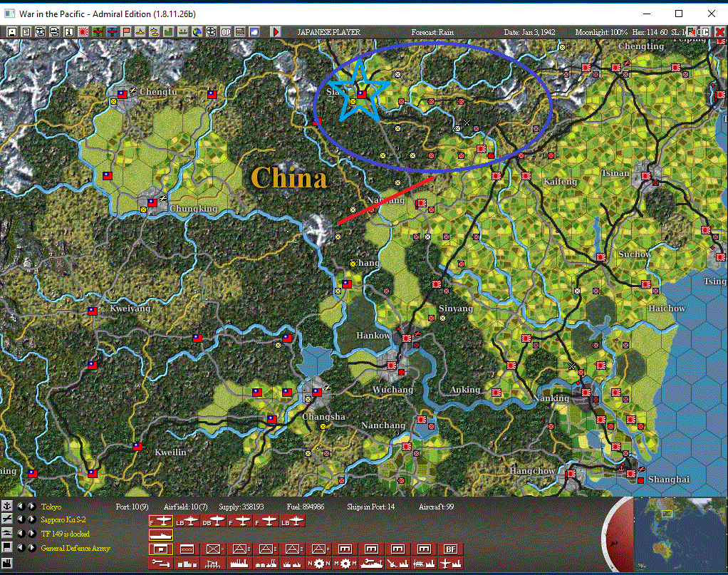Click the OP toolbar button
Screen dimensions: 728x575
click(226, 32)
